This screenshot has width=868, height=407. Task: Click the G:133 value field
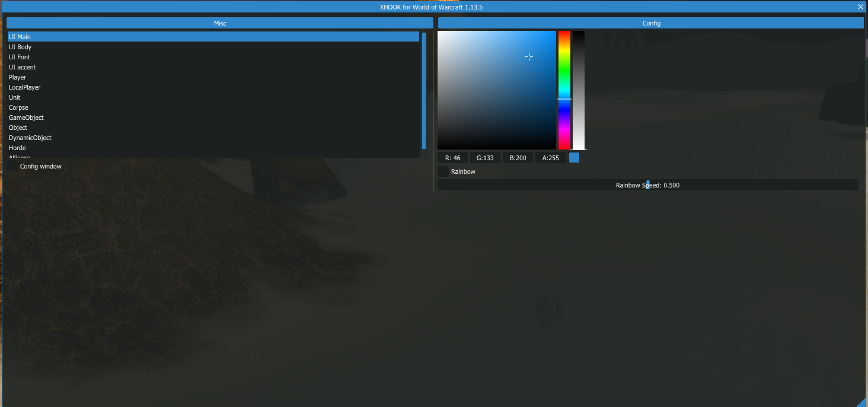point(485,158)
